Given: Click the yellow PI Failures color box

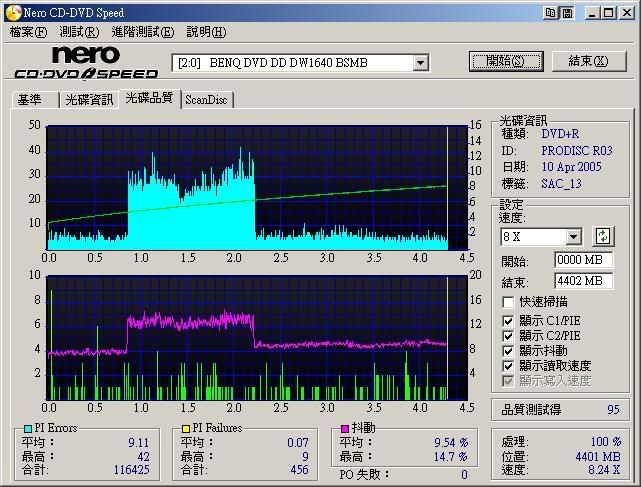Looking at the screenshot, I should coord(186,429).
